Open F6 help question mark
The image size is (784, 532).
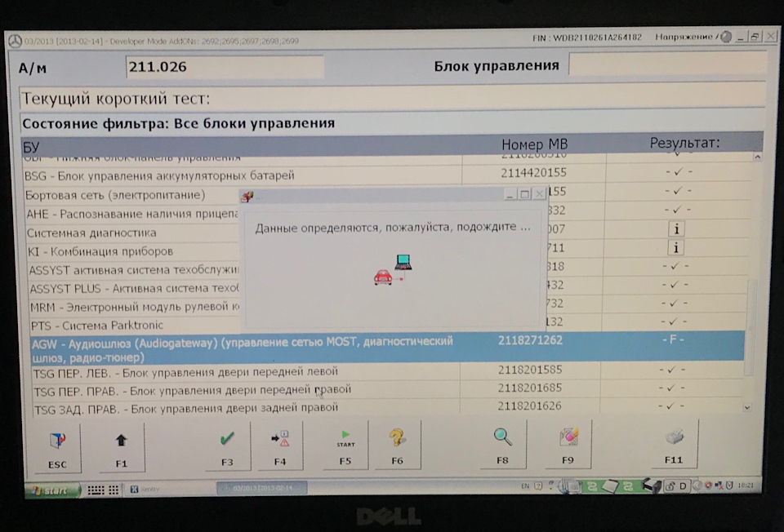(398, 438)
